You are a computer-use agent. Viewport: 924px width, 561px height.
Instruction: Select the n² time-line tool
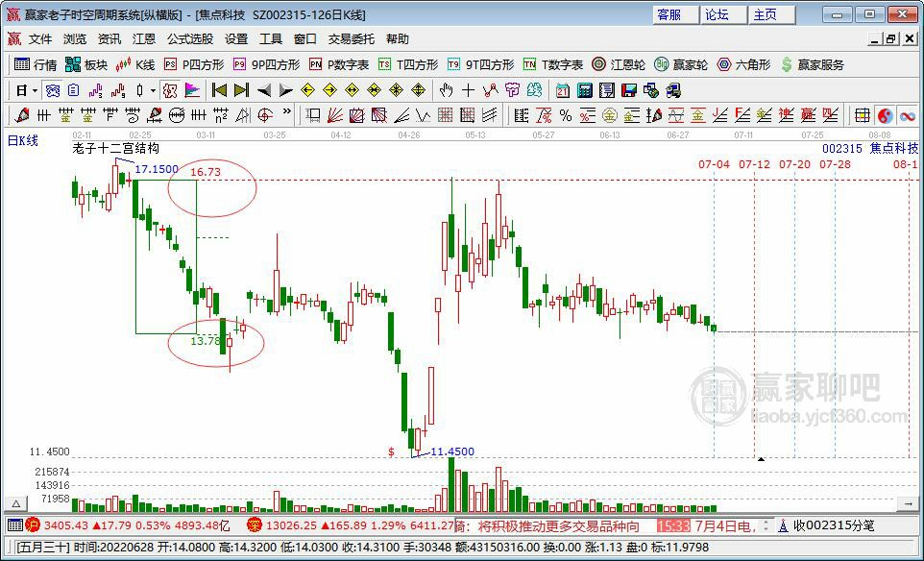(x=220, y=115)
